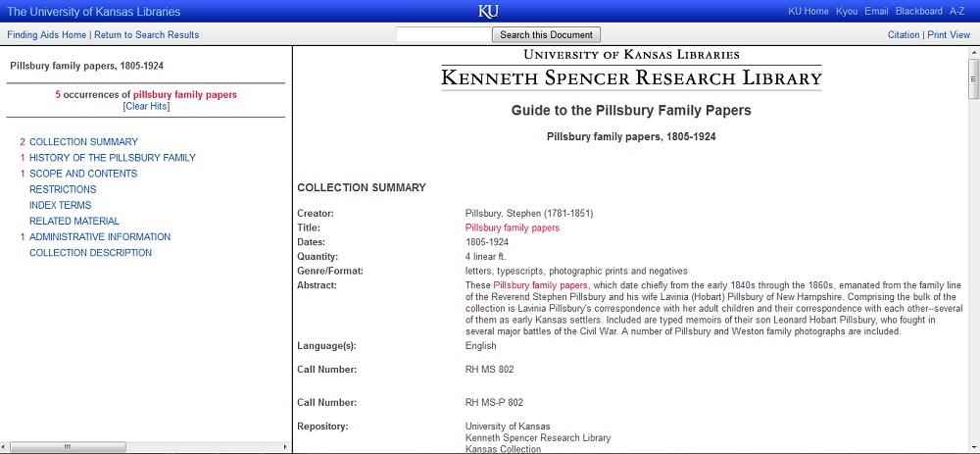This screenshot has width=980, height=454.
Task: Open the A-Z index link
Action: coord(956,11)
